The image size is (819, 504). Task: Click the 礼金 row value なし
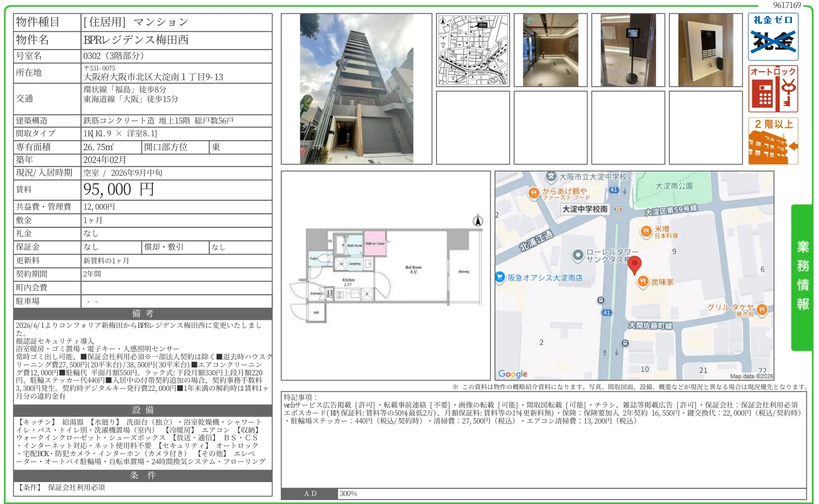[x=91, y=233]
